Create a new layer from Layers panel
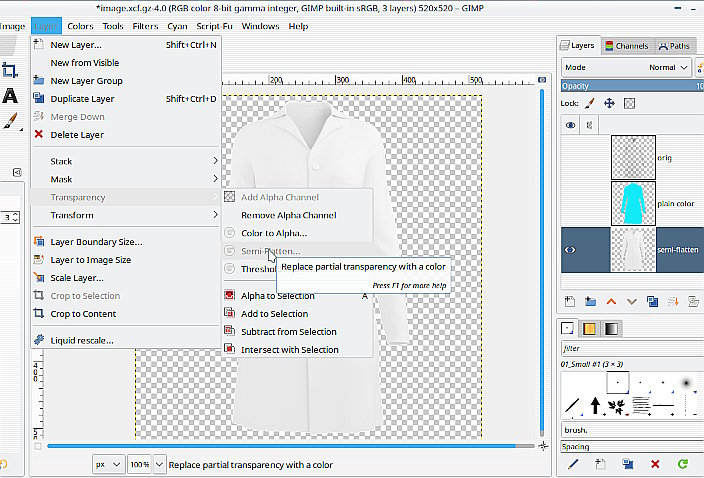This screenshot has height=478, width=704. [572, 300]
